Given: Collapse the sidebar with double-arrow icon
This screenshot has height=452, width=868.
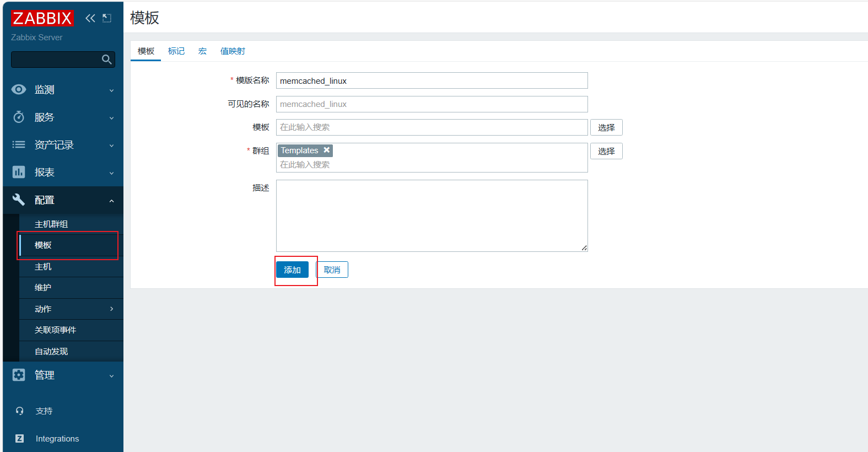Looking at the screenshot, I should click(90, 18).
